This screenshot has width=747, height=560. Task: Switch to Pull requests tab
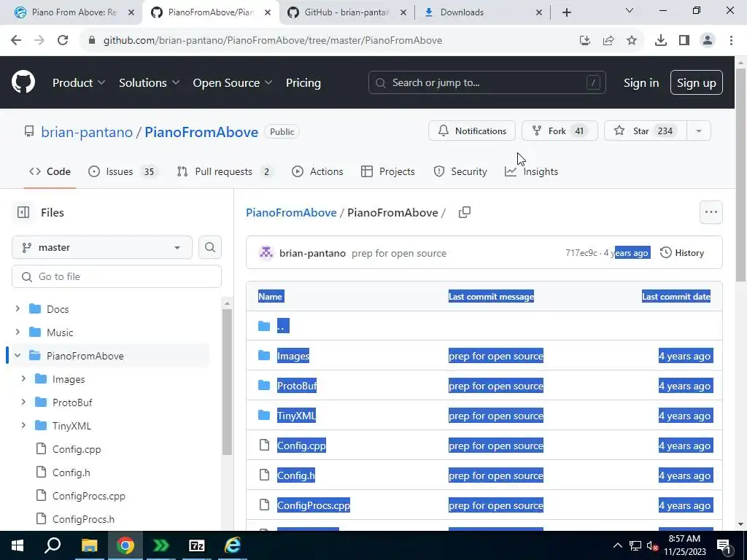(223, 171)
